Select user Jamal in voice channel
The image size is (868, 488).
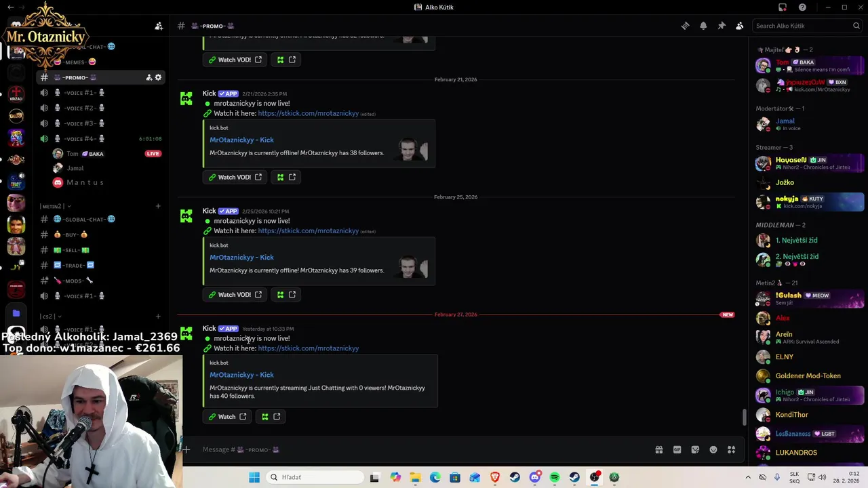(75, 168)
